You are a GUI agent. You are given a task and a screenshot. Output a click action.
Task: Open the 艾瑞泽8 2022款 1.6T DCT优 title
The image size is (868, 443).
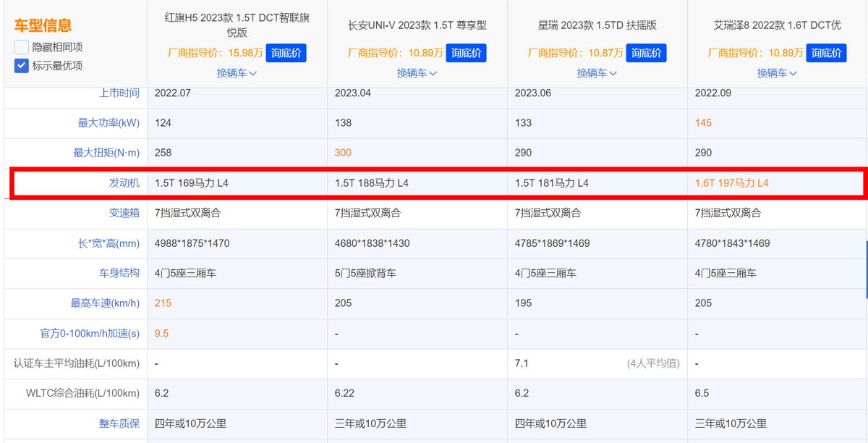(x=778, y=25)
